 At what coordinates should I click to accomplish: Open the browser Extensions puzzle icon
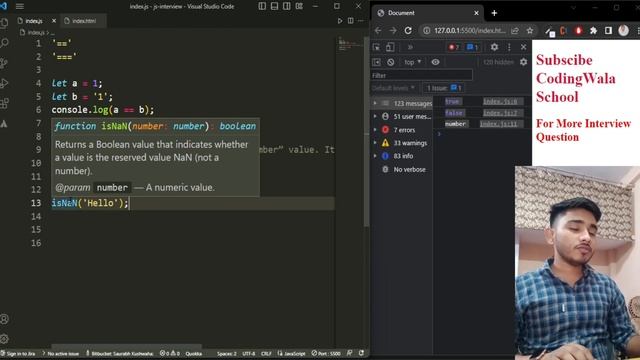pos(593,31)
